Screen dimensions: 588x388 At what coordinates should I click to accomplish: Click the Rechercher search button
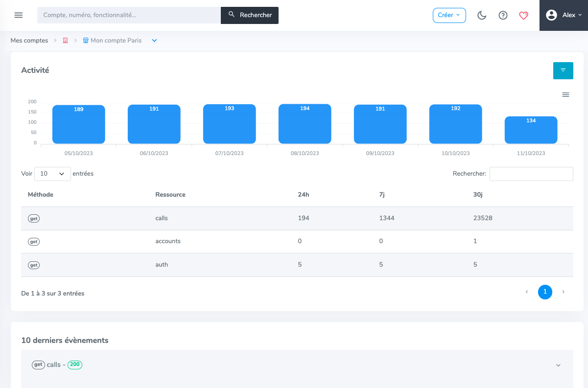tap(250, 15)
